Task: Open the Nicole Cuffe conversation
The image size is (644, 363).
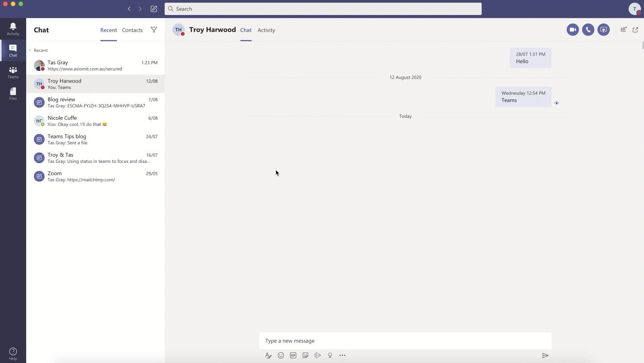Action: pyautogui.click(x=95, y=121)
